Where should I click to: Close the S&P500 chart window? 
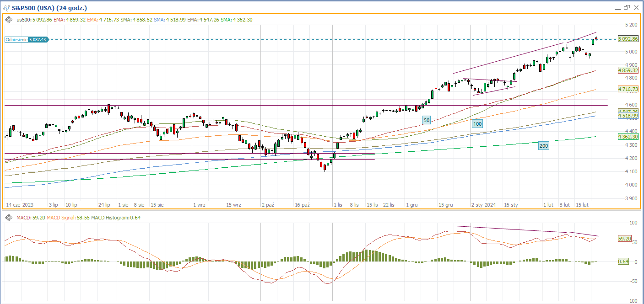pyautogui.click(x=636, y=7)
